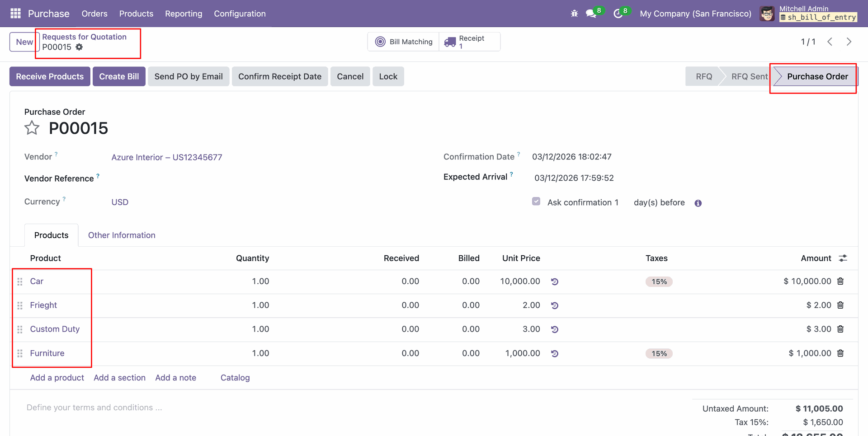Screen dimensions: 868x436
Task: Click the Create Bill button
Action: (119, 77)
